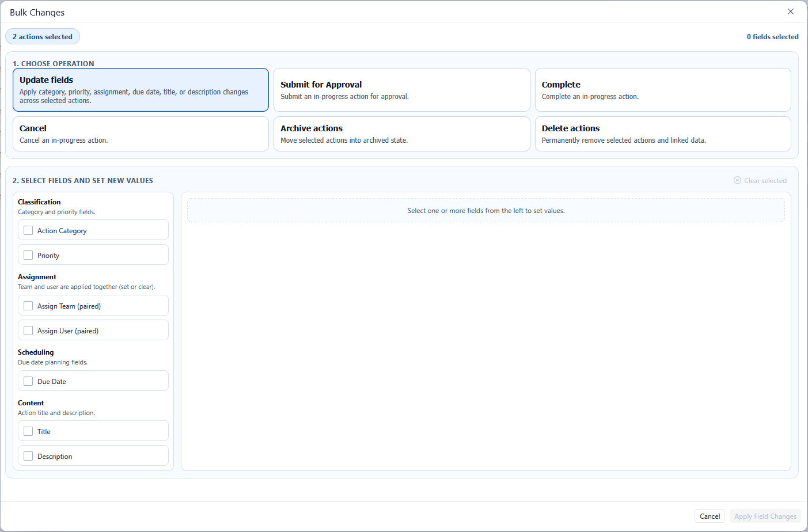Choose the Submit for Approval operation
Image resolution: width=808 pixels, height=532 pixels.
401,90
